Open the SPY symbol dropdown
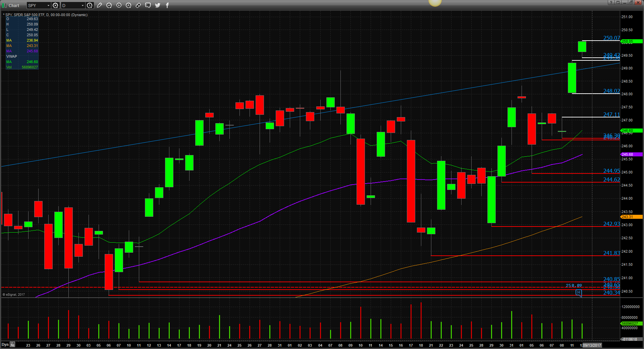 coord(48,5)
